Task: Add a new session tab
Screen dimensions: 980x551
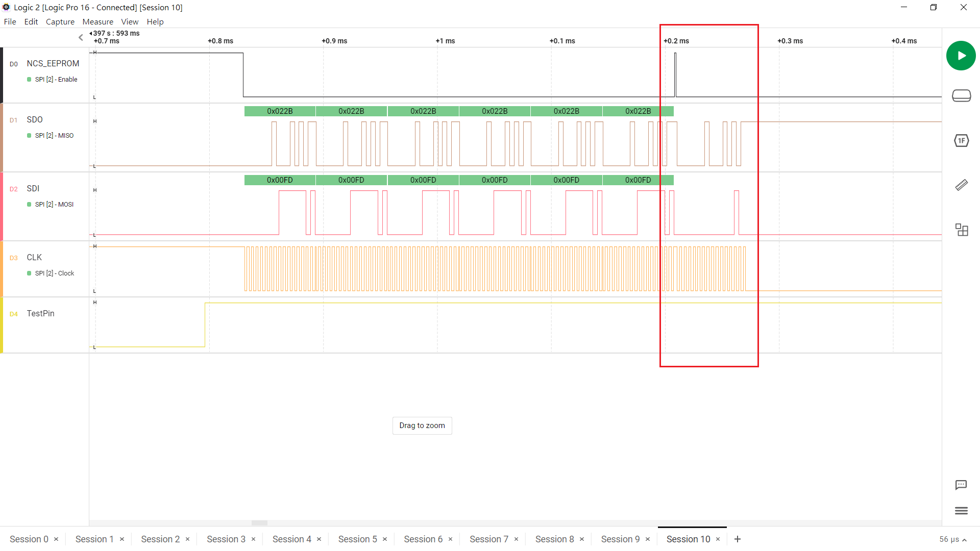Action: coord(737,539)
